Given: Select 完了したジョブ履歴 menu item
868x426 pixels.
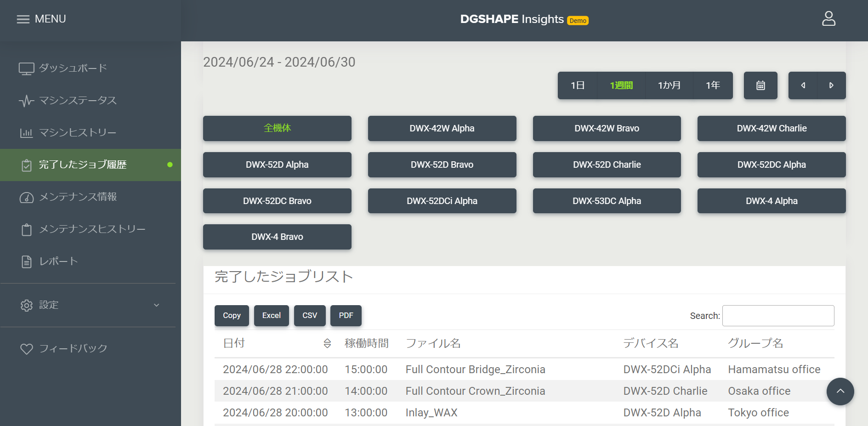Looking at the screenshot, I should coord(91,165).
